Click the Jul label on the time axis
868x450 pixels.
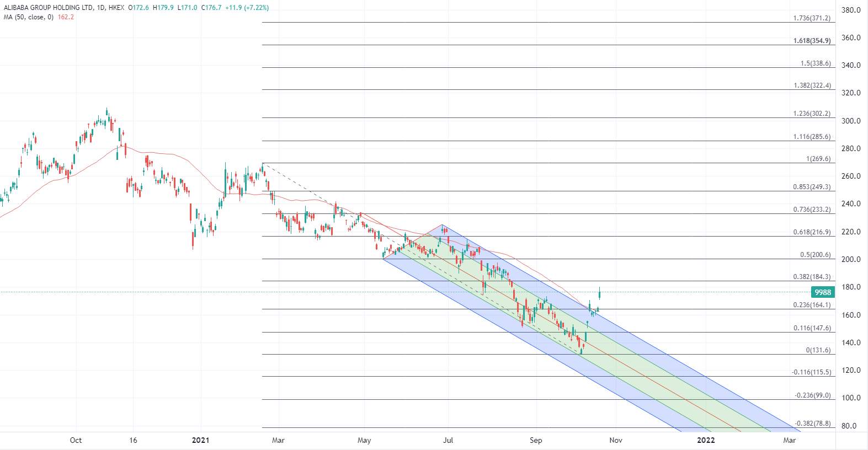tap(448, 440)
